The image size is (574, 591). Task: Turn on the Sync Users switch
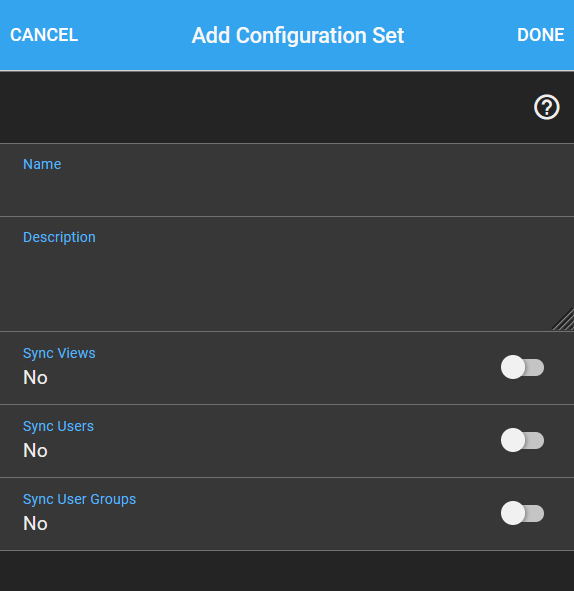coord(522,440)
